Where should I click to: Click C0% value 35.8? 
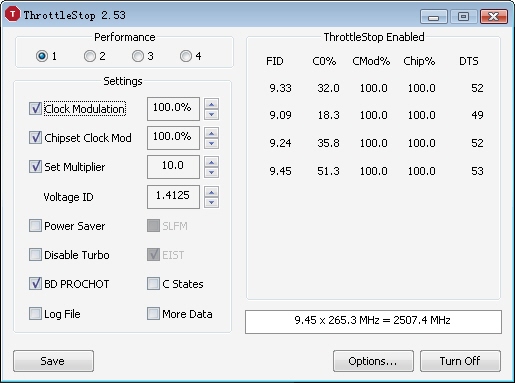(328, 143)
